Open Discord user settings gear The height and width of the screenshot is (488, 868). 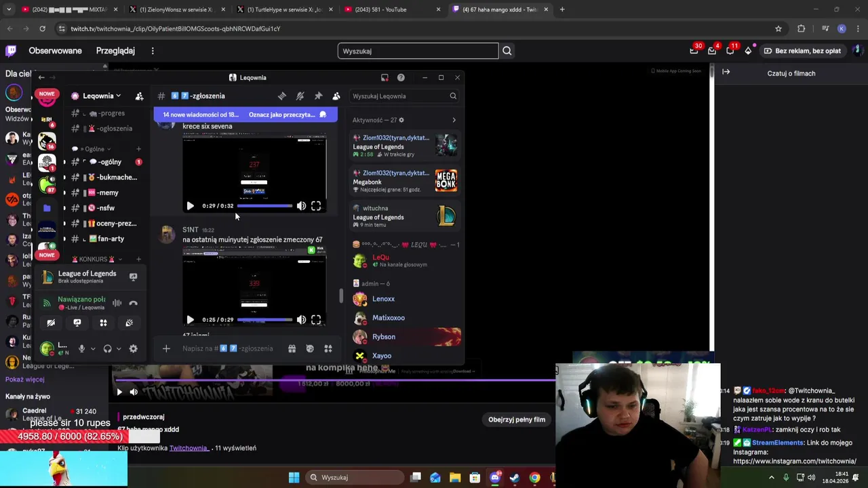point(133,349)
